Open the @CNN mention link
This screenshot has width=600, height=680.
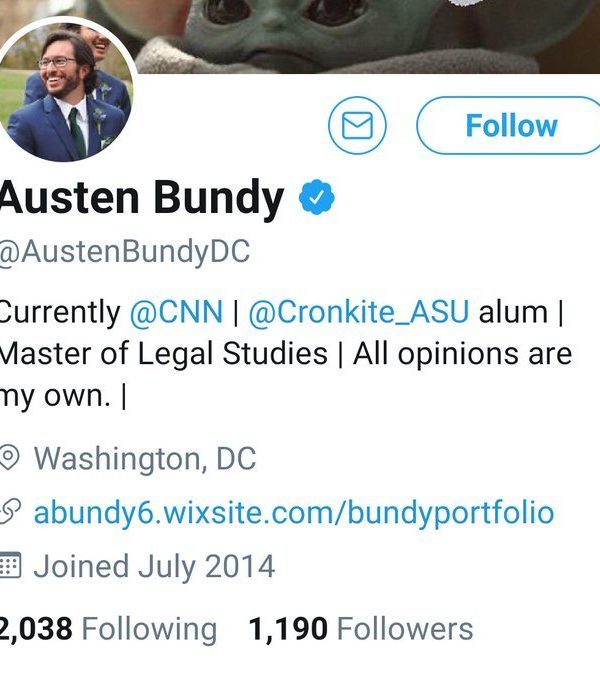(176, 312)
